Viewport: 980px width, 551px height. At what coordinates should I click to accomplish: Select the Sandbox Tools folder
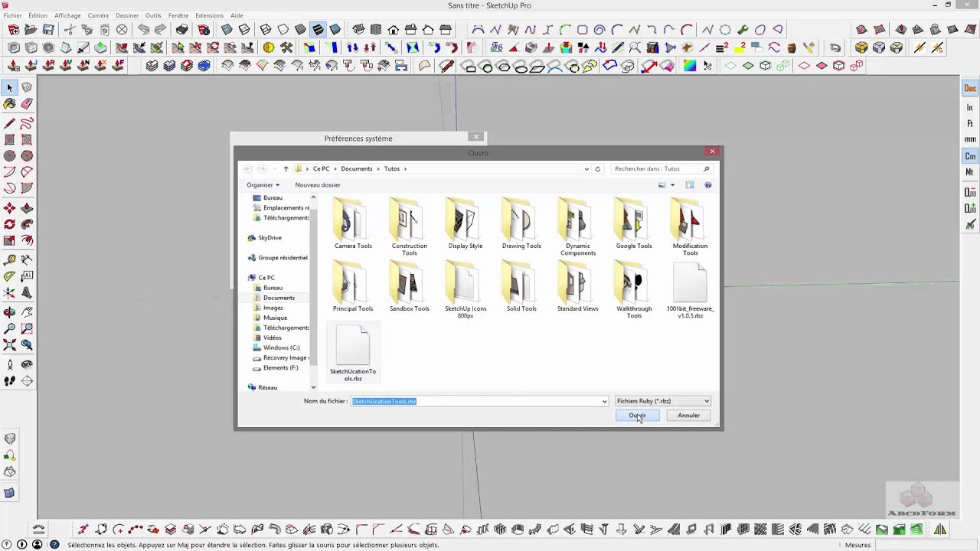[x=410, y=287]
